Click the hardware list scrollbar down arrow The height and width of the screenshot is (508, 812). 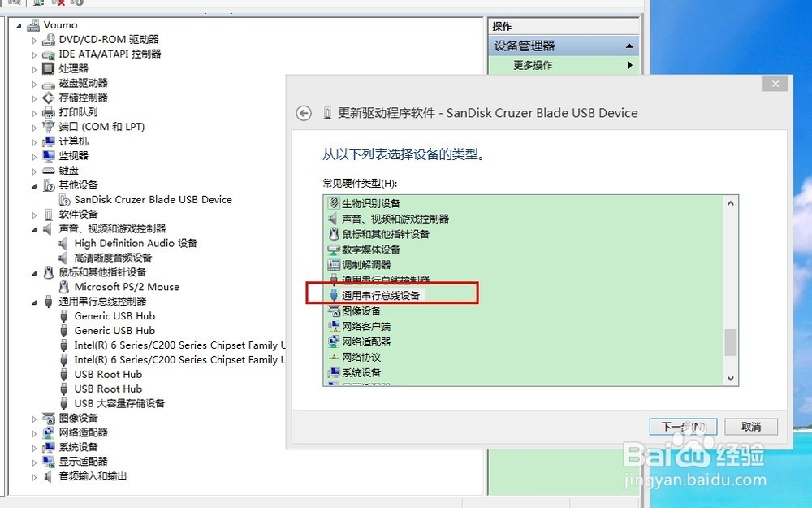pos(731,379)
